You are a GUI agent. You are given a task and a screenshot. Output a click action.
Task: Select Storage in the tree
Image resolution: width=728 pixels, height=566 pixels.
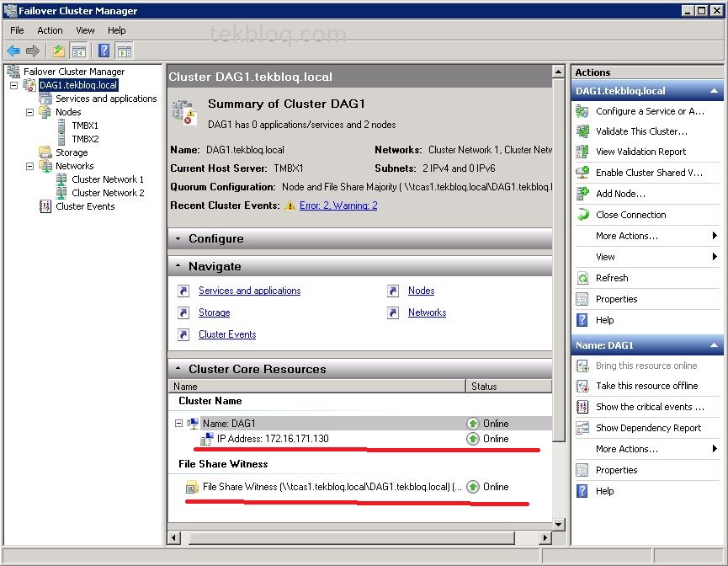click(x=72, y=152)
